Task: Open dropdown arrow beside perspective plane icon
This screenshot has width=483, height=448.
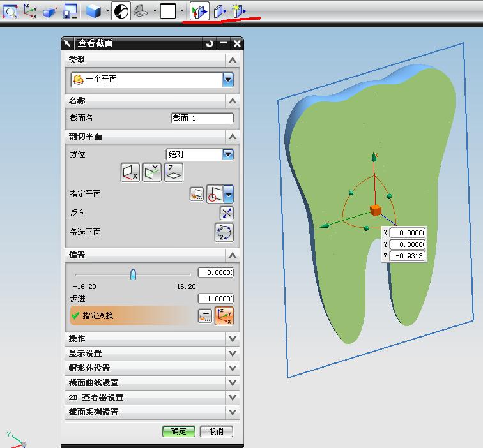Action: pyautogui.click(x=155, y=11)
